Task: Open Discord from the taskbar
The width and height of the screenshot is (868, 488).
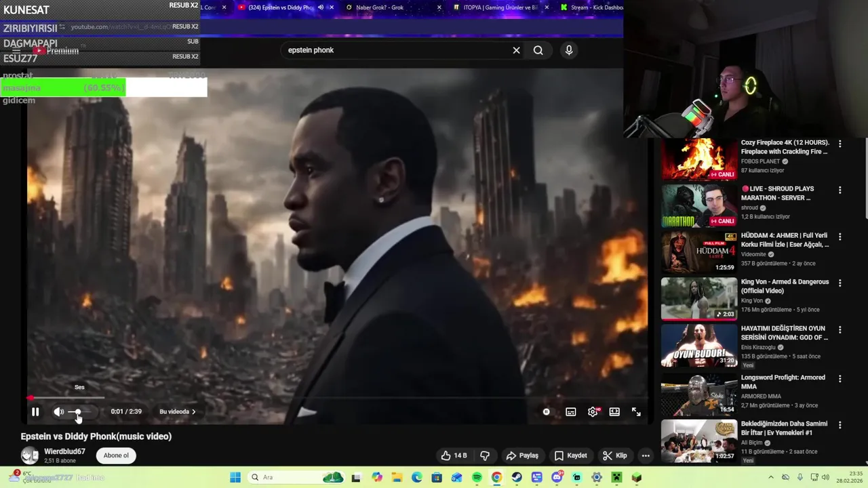Action: (557, 477)
